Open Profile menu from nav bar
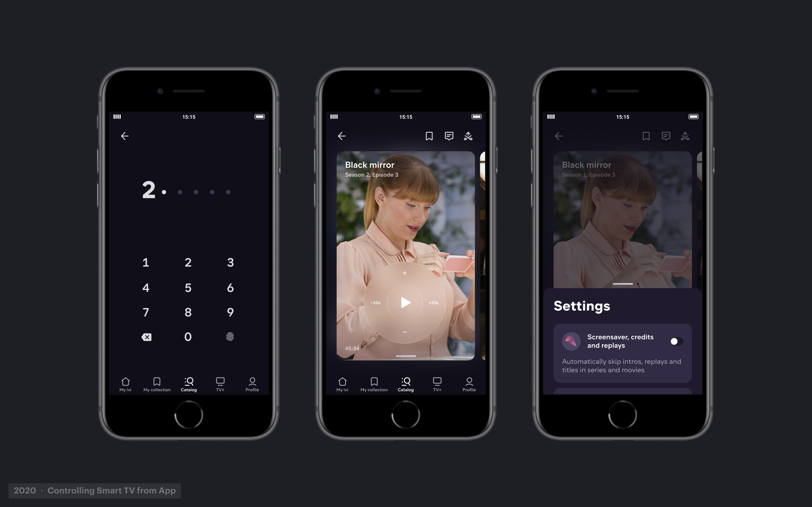Viewport: 812px width, 507px height. coord(251,384)
